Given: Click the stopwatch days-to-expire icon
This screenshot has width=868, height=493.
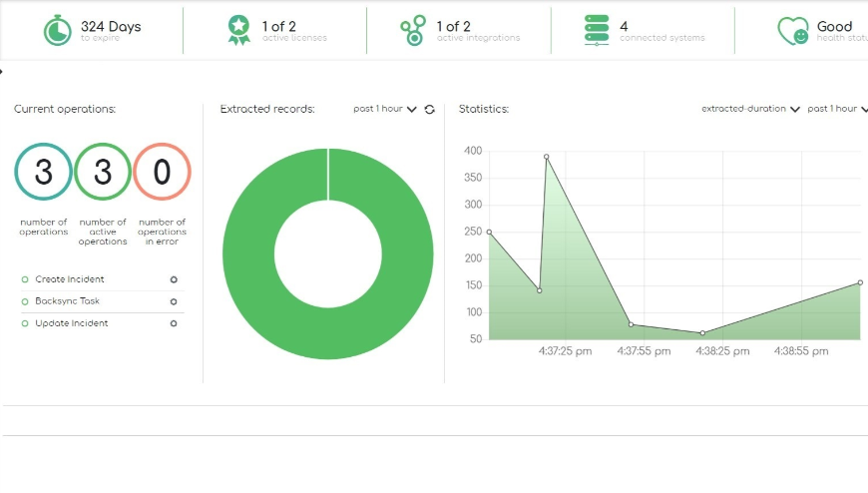Looking at the screenshot, I should point(57,31).
